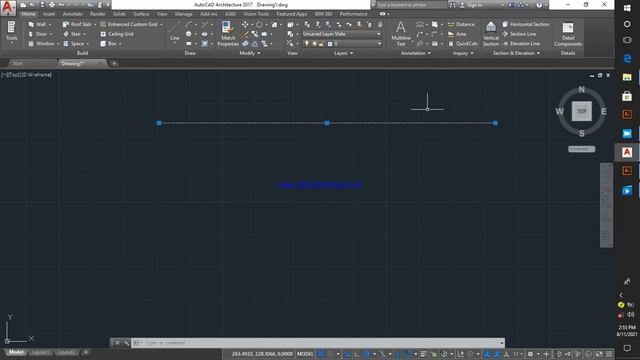Image resolution: width=640 pixels, height=360 pixels.
Task: Click the Circle tool in Draw panel
Action: (x=189, y=34)
